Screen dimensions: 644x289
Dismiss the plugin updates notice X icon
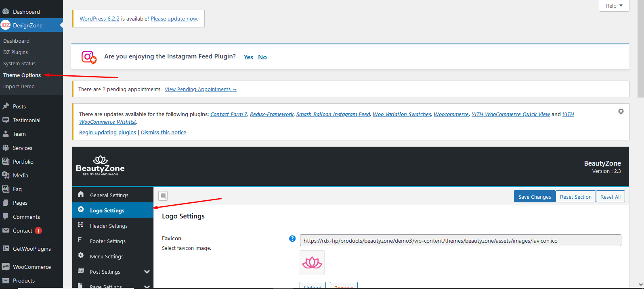click(621, 111)
